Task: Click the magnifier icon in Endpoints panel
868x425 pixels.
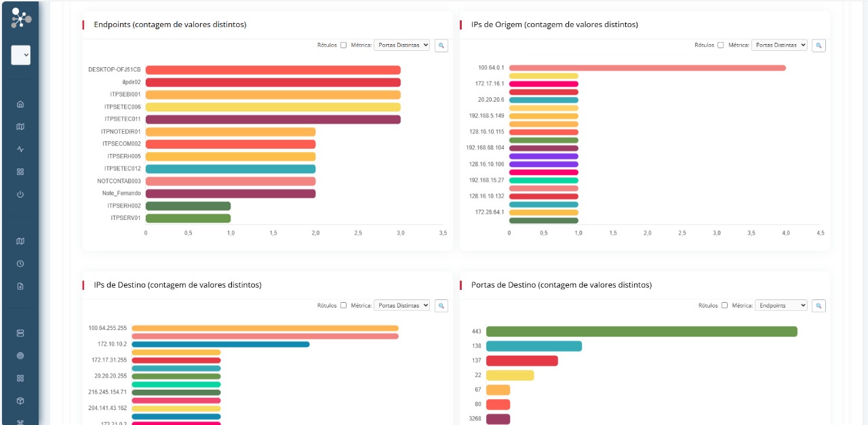Action: pos(441,45)
